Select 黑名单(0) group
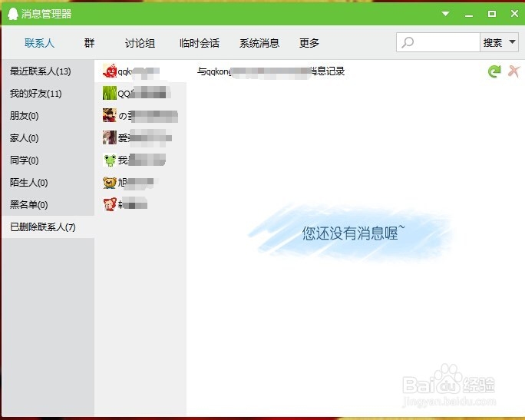Image resolution: width=525 pixels, height=420 pixels. (48, 204)
